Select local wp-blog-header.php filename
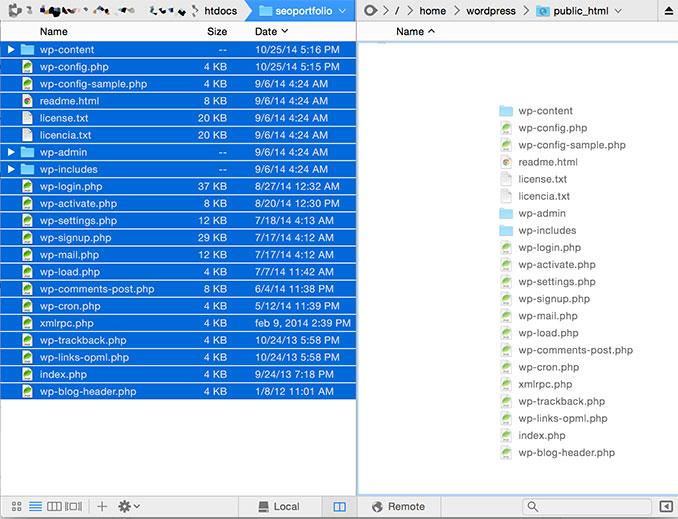This screenshot has height=519, width=678. pyautogui.click(x=88, y=391)
